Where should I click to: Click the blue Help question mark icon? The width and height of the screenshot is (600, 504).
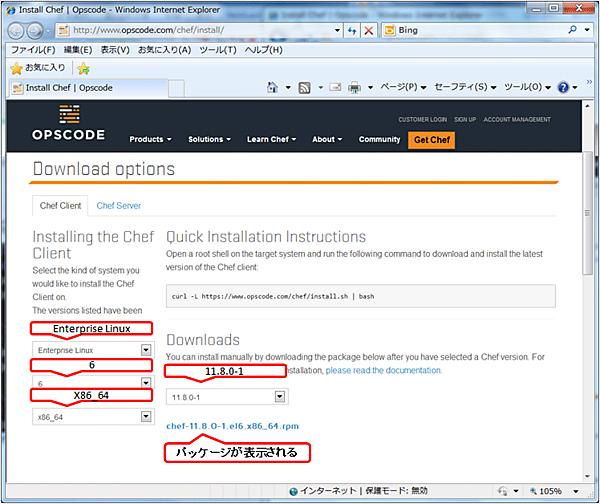click(x=563, y=88)
